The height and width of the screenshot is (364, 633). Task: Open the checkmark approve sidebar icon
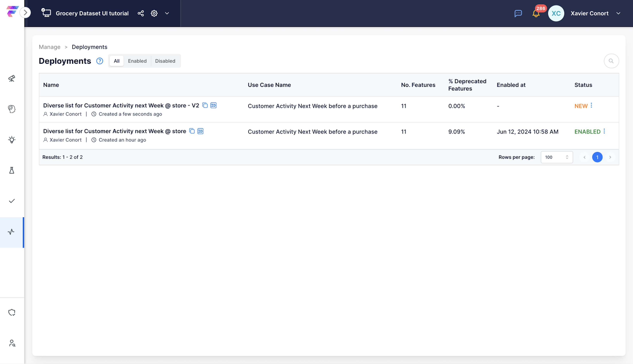click(x=12, y=201)
